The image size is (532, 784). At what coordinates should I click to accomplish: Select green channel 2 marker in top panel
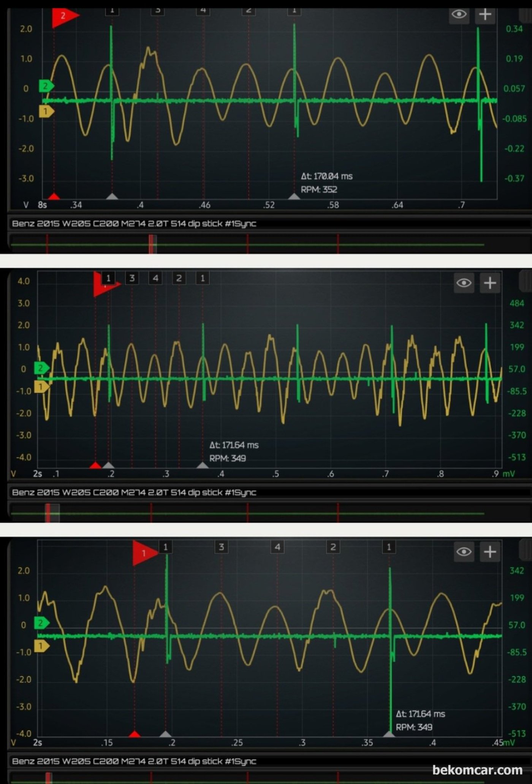[46, 86]
